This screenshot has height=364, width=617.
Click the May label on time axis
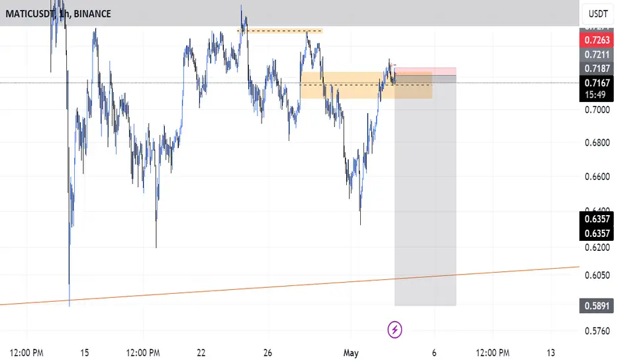[x=351, y=353]
